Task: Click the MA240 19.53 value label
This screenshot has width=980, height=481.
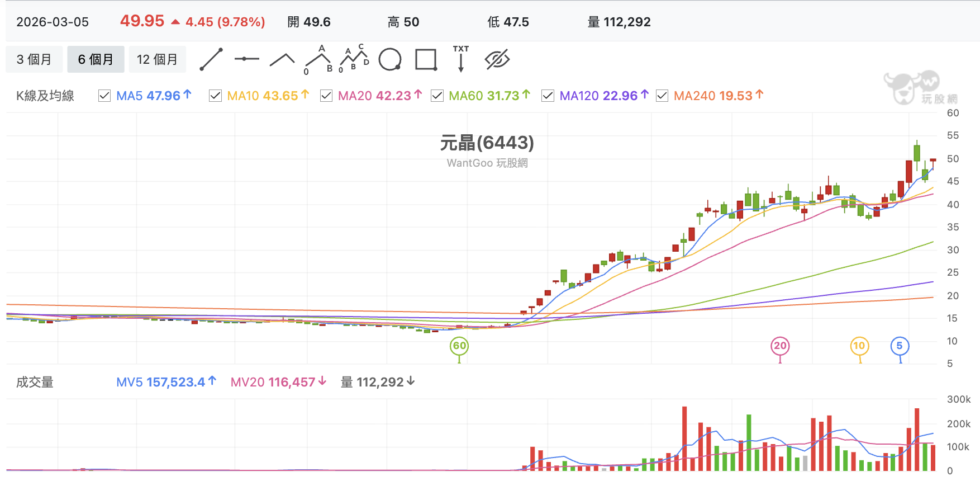Action: (719, 96)
